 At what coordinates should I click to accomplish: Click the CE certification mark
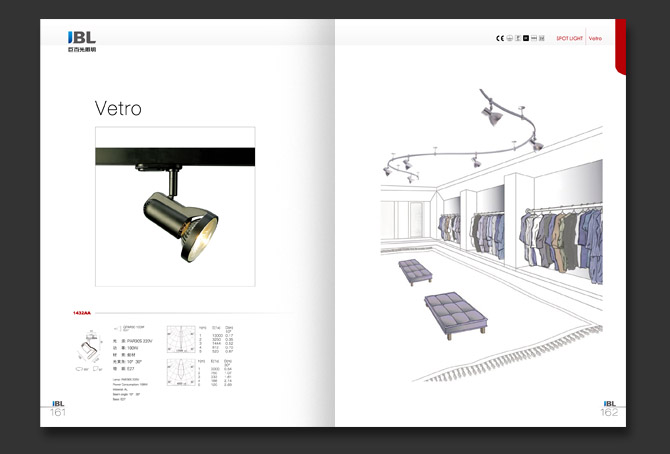[499, 38]
